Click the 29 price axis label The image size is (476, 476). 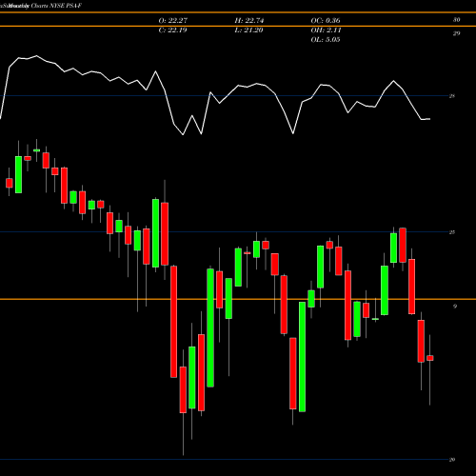456,33
